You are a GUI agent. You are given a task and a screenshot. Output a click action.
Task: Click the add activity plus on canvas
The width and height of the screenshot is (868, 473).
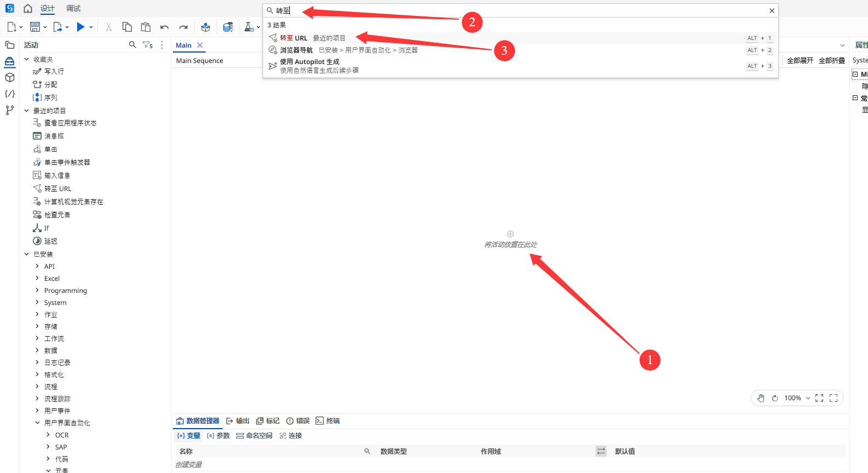[x=510, y=234]
